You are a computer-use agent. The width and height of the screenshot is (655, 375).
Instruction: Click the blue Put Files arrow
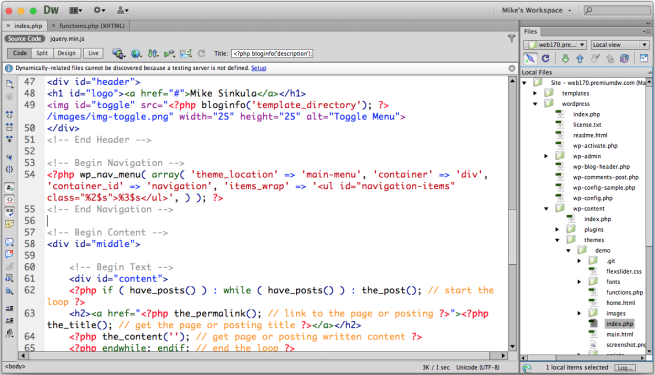pyautogui.click(x=580, y=58)
